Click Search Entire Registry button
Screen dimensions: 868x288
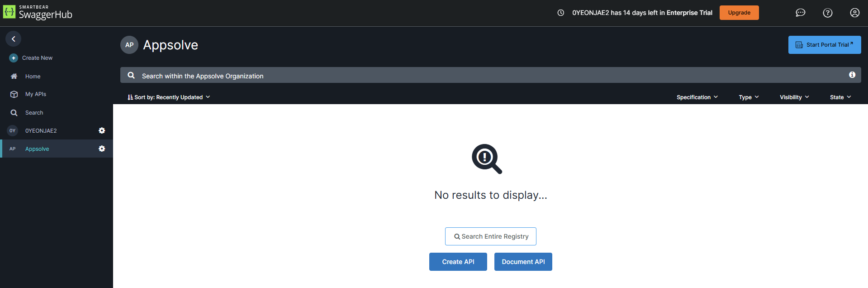point(491,236)
